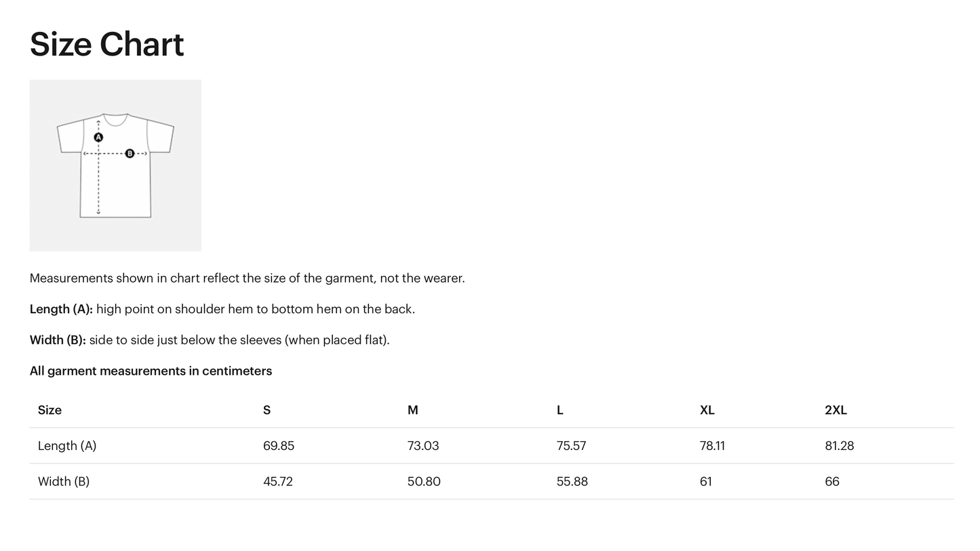Click the Length (A) row label in the table
980x551 pixels.
click(67, 446)
